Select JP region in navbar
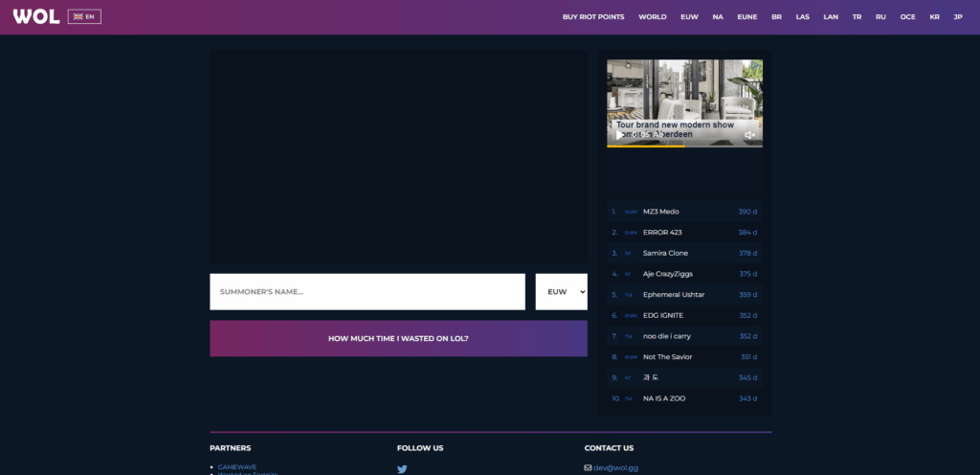980x475 pixels. point(957,17)
